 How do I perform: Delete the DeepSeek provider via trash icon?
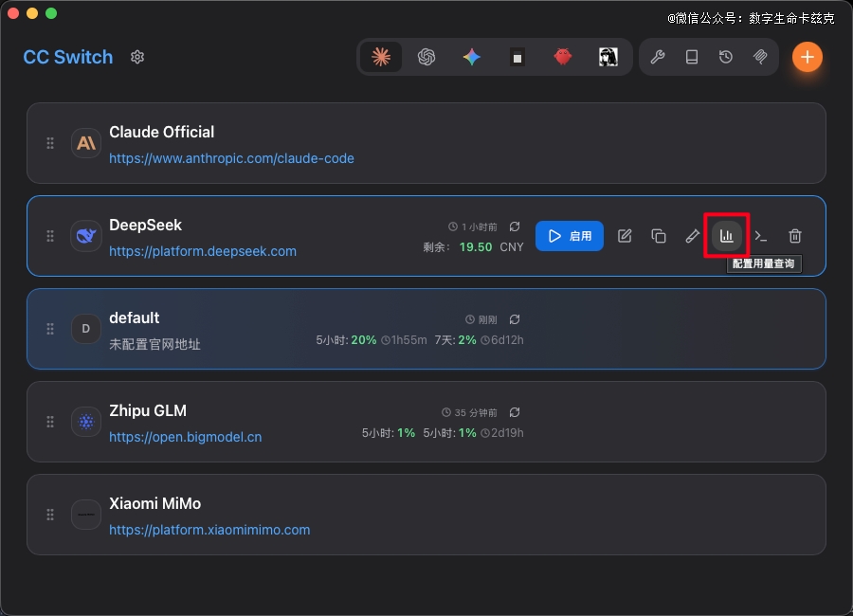pyautogui.click(x=795, y=236)
